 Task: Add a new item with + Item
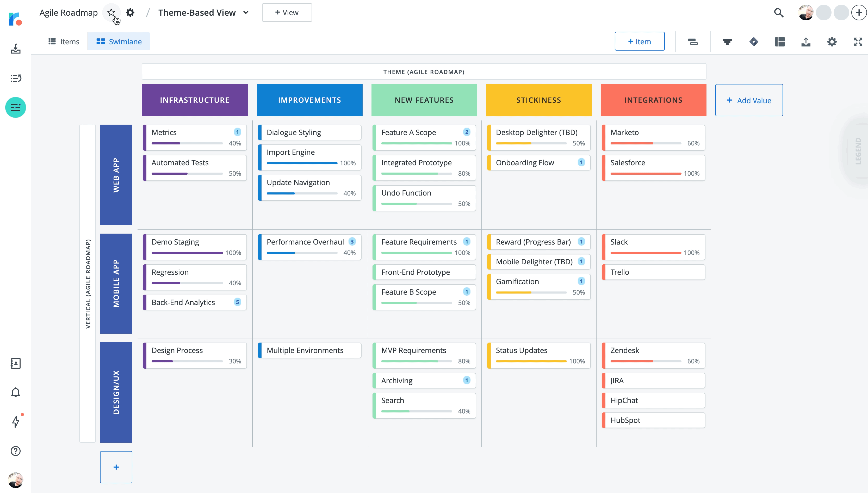pos(639,41)
